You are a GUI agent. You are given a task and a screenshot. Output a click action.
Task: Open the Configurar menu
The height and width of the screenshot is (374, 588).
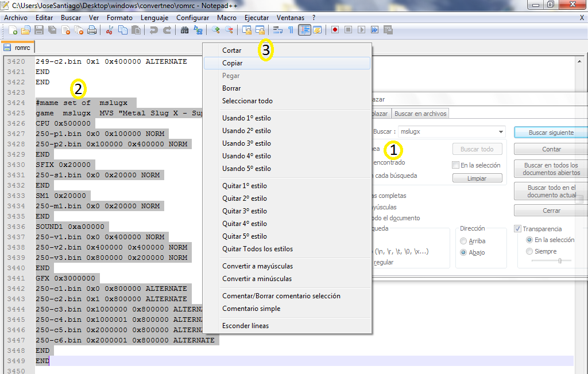[x=193, y=18]
